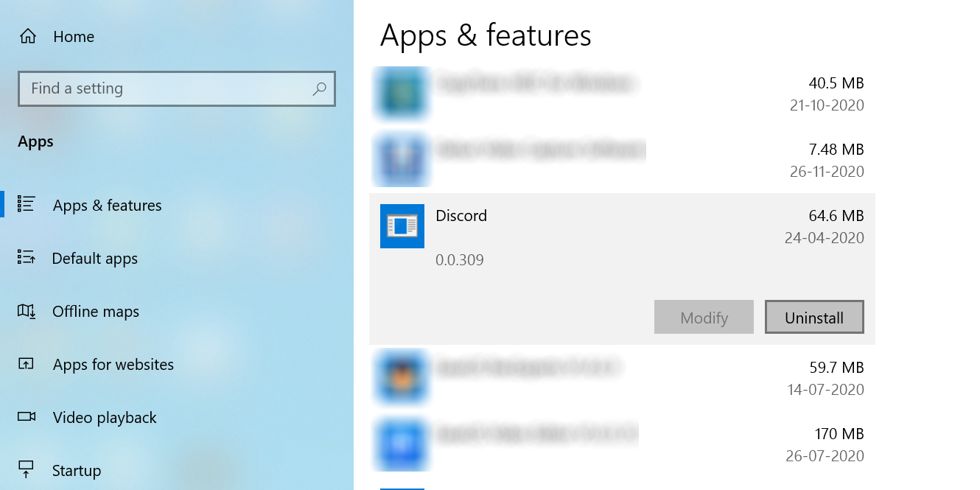Click the Offline maps map icon
This screenshot has height=490, width=980.
click(x=27, y=311)
